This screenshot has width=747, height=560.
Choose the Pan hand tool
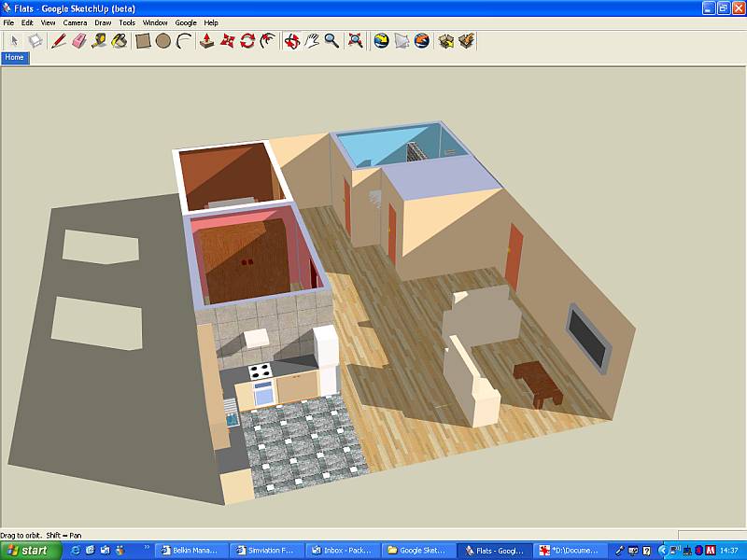point(312,41)
